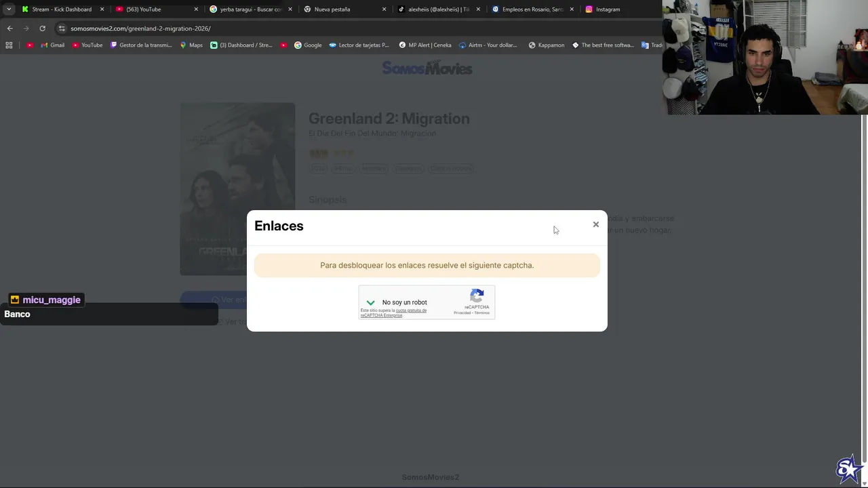
Task: Open the 'Airtm - Your dollar...' bookmark
Action: click(488, 45)
